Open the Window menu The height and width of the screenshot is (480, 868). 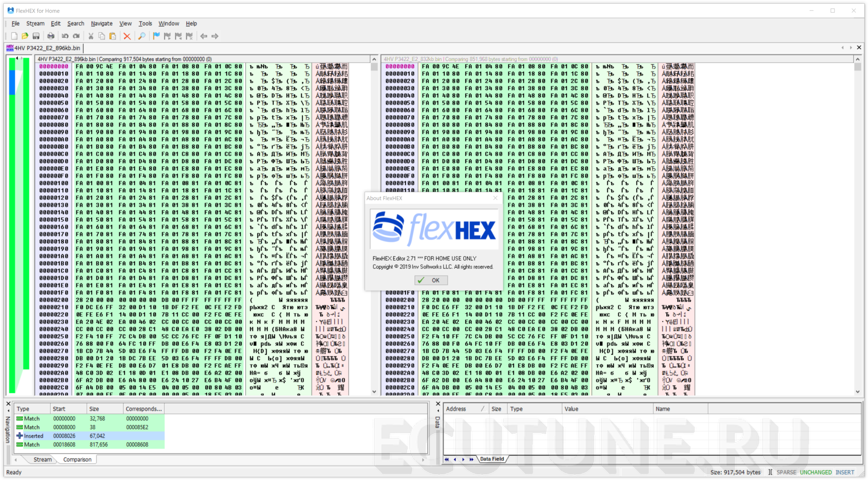(169, 24)
